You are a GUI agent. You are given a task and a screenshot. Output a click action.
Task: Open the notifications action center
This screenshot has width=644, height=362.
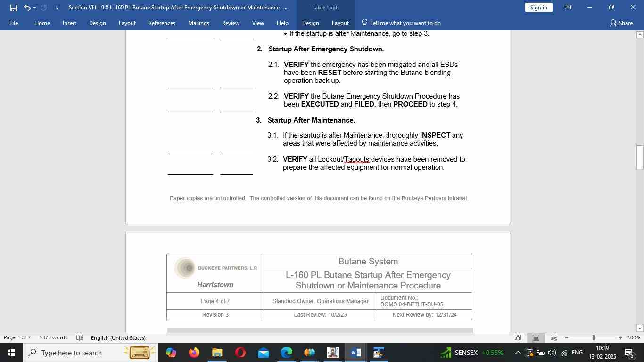click(629, 353)
